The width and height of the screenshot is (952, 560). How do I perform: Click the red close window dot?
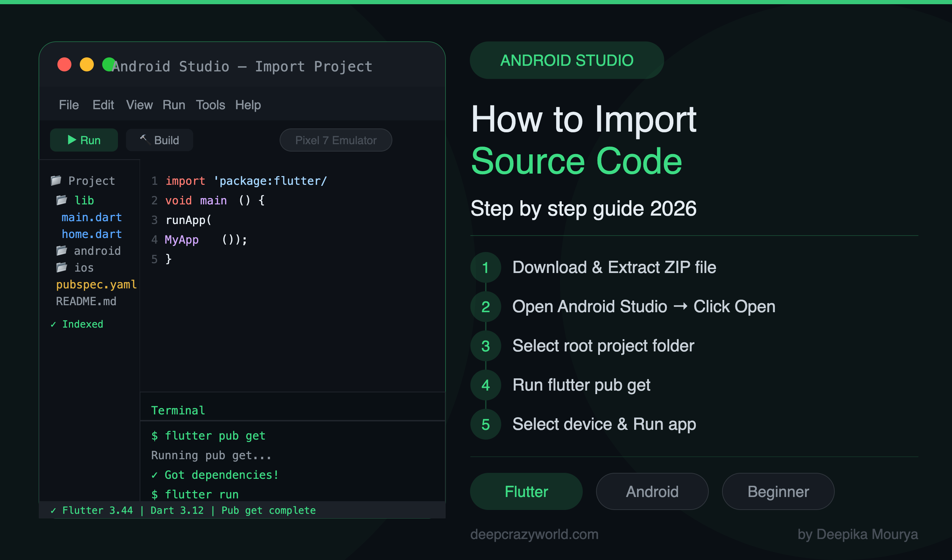coord(64,64)
